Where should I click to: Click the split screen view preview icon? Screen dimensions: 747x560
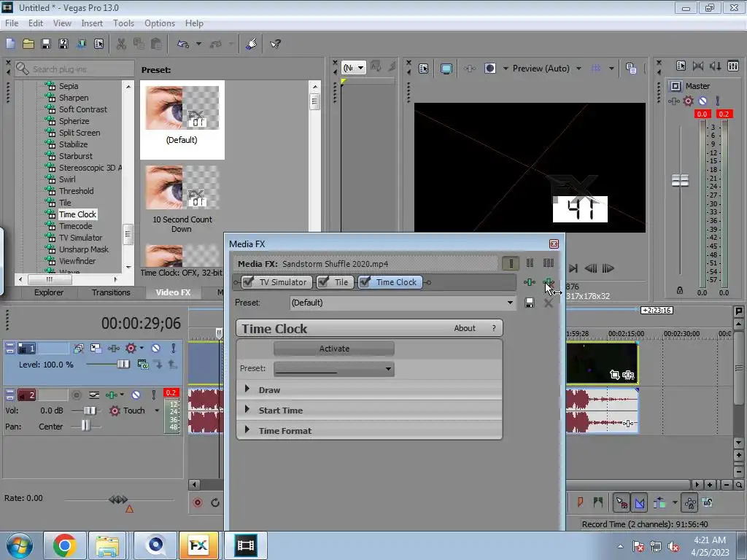489,69
